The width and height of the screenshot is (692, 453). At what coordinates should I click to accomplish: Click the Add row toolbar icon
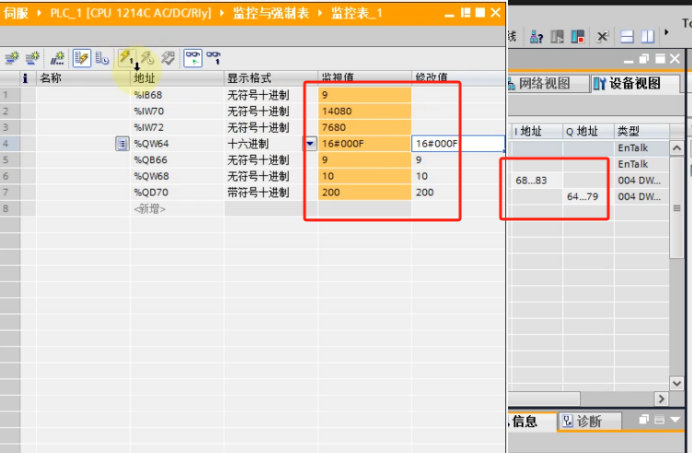click(x=32, y=58)
